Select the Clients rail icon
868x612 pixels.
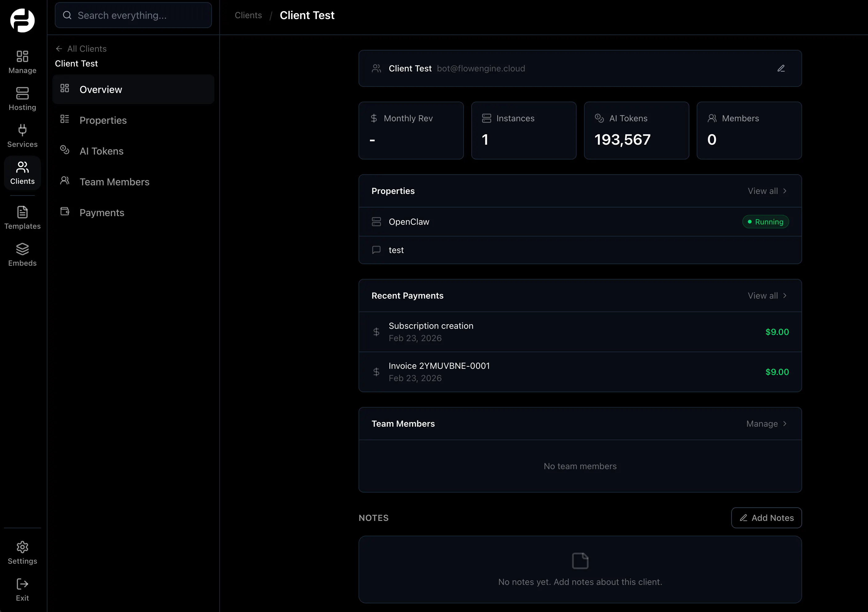point(22,167)
